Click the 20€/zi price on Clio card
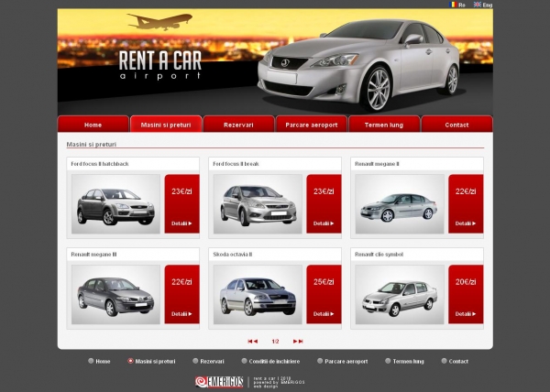This screenshot has width=550, height=392. pyautogui.click(x=466, y=282)
